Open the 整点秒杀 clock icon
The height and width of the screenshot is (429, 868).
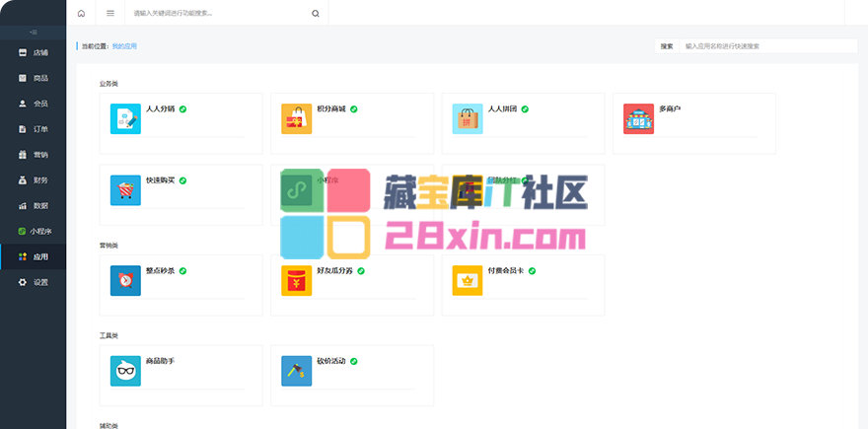point(125,281)
